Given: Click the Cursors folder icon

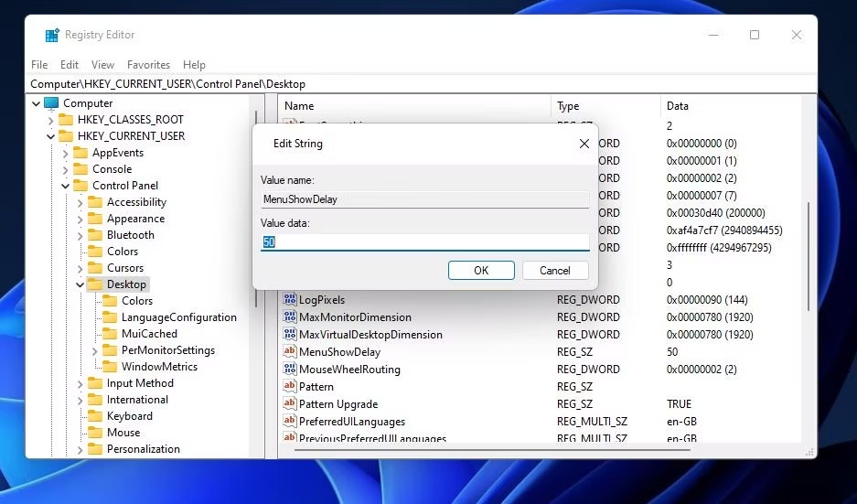Looking at the screenshot, I should tap(95, 268).
